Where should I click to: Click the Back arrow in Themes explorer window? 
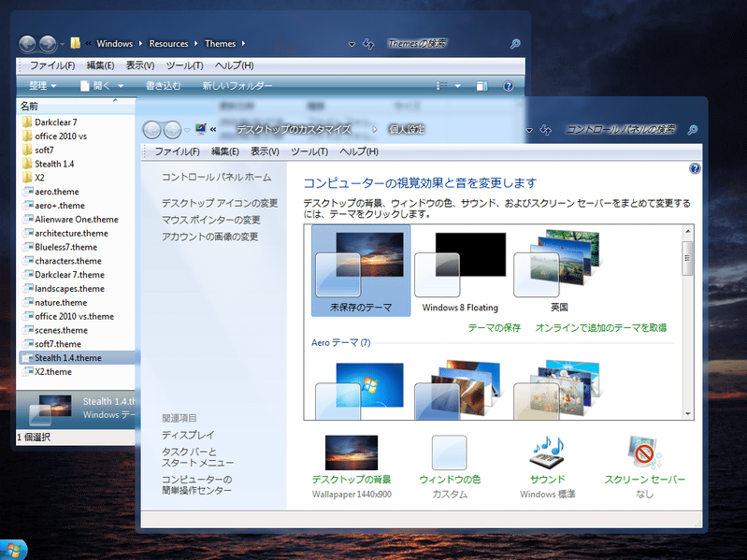[x=27, y=44]
